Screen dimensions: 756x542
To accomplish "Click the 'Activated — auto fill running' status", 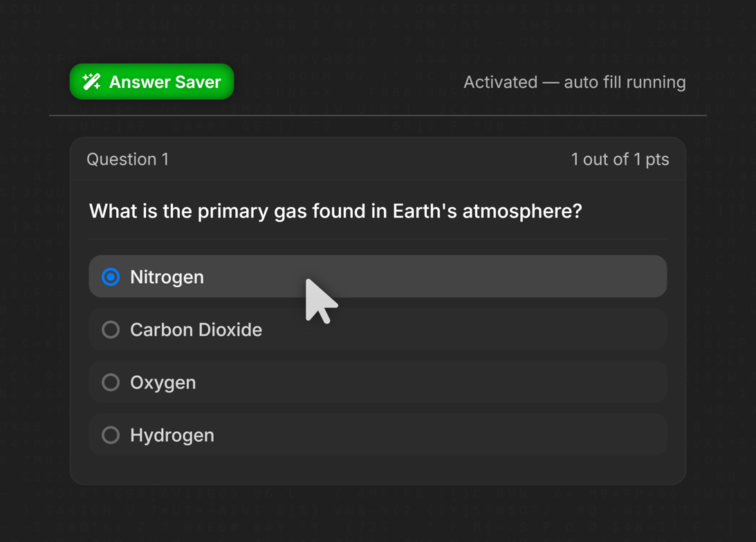I will tap(574, 82).
